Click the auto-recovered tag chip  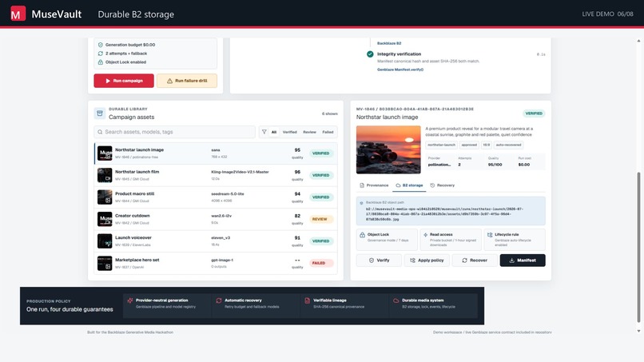click(x=508, y=145)
